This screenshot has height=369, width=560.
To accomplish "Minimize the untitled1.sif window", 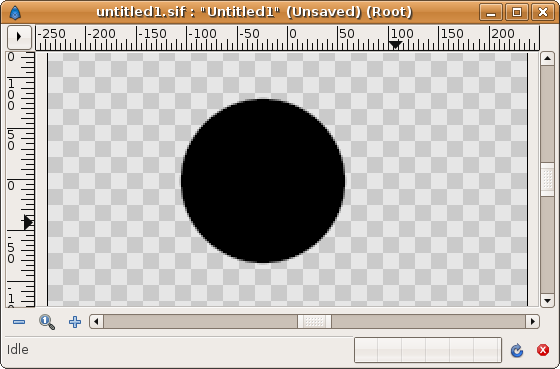I will pyautogui.click(x=491, y=13).
